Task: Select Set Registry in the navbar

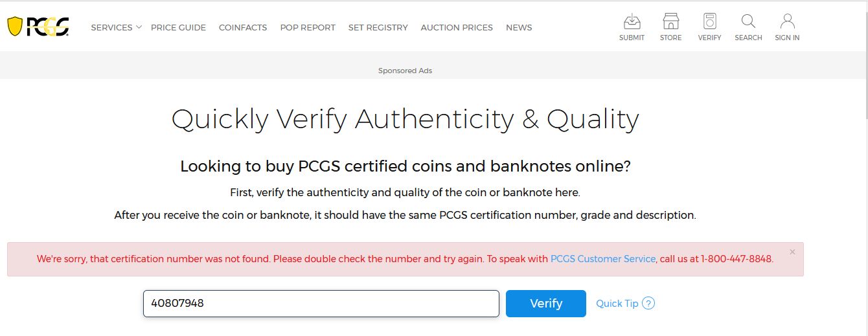Action: pos(378,27)
